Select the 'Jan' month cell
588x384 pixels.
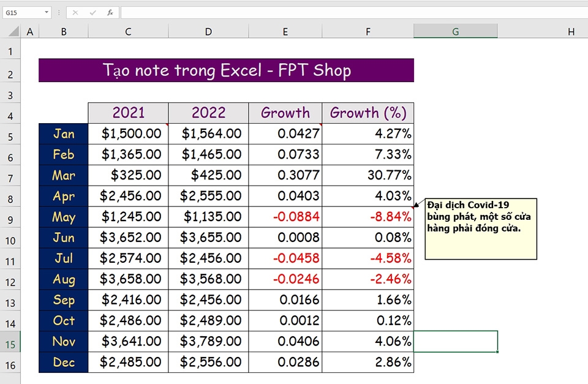coord(64,134)
